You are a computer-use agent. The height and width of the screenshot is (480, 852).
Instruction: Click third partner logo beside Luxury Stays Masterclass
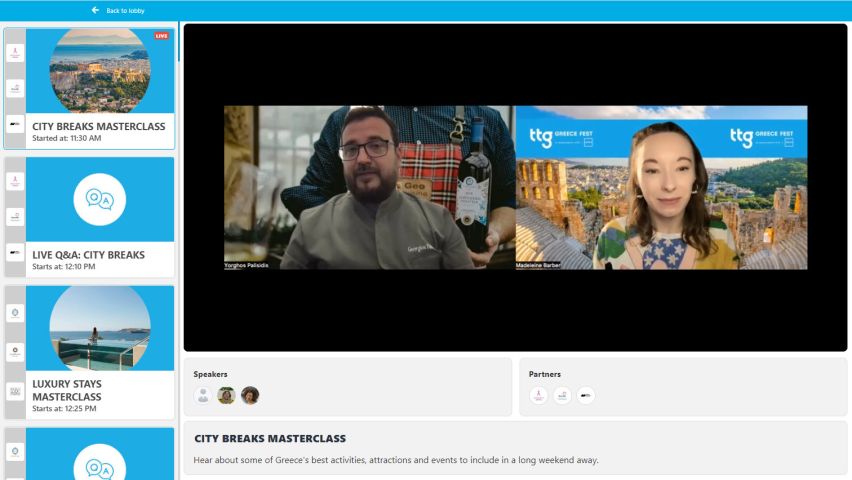pos(15,391)
